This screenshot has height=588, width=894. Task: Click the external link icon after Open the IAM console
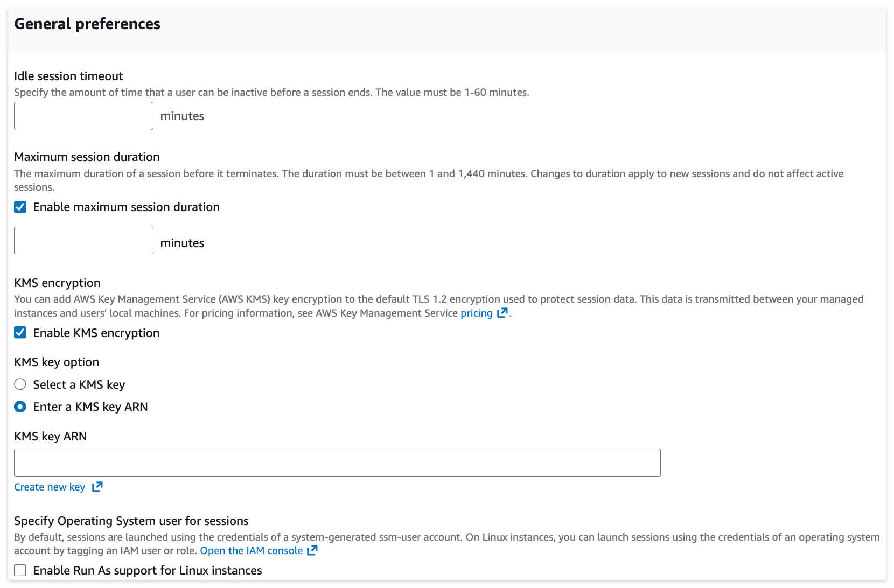click(x=312, y=550)
